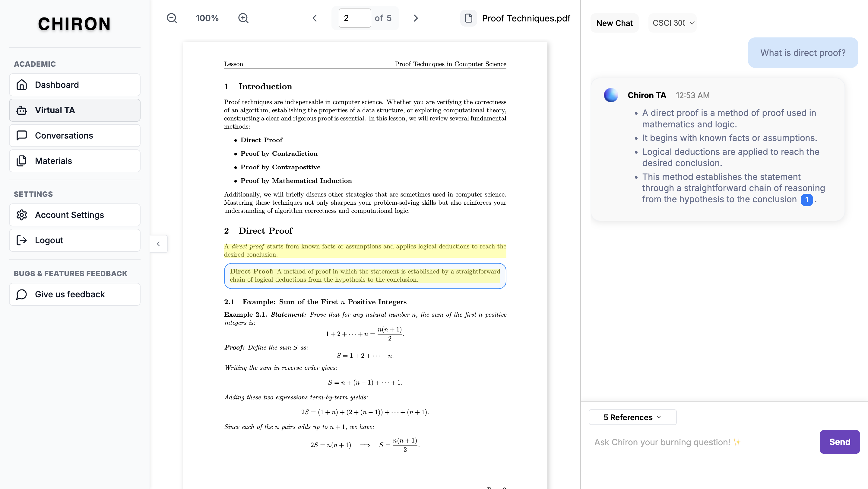
Task: Open citation reference badge 1
Action: 807,200
